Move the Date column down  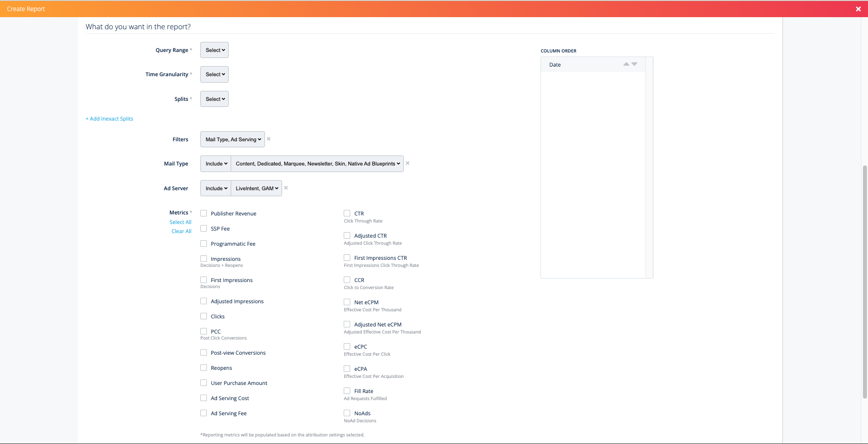pyautogui.click(x=634, y=64)
